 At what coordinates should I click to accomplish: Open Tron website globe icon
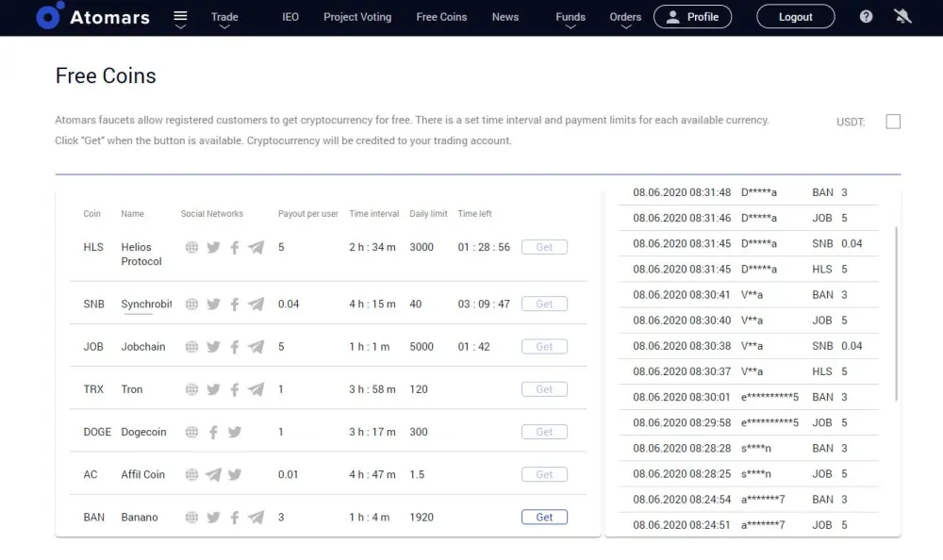point(191,389)
